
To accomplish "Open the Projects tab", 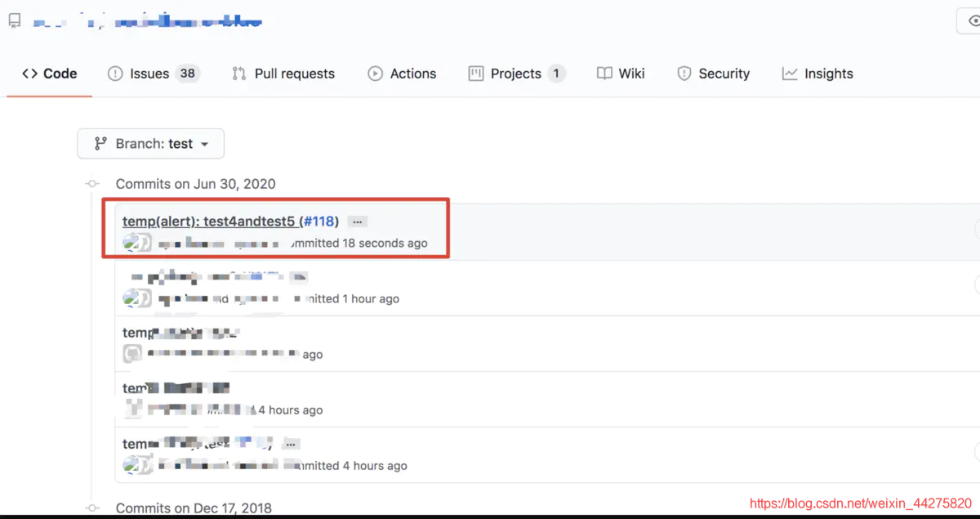I will point(517,74).
